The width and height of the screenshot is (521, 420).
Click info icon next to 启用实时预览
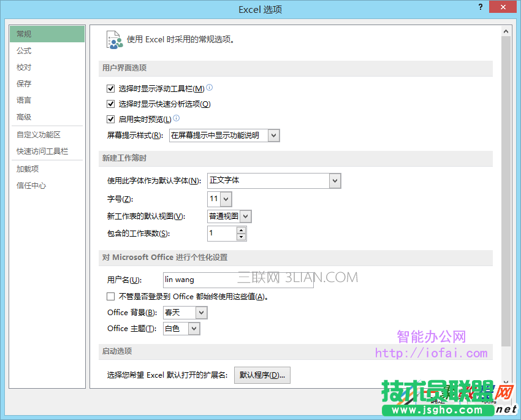click(176, 117)
